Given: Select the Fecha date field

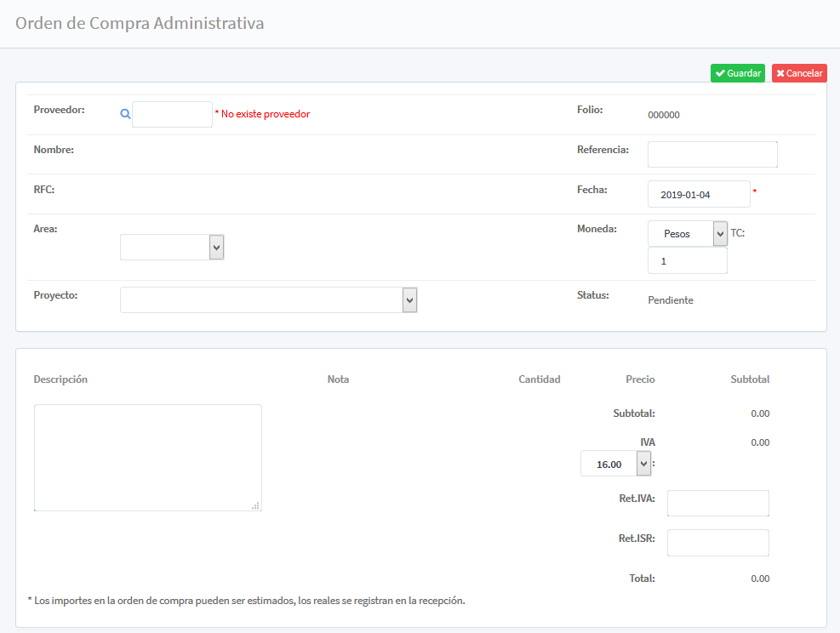Looking at the screenshot, I should (x=699, y=194).
